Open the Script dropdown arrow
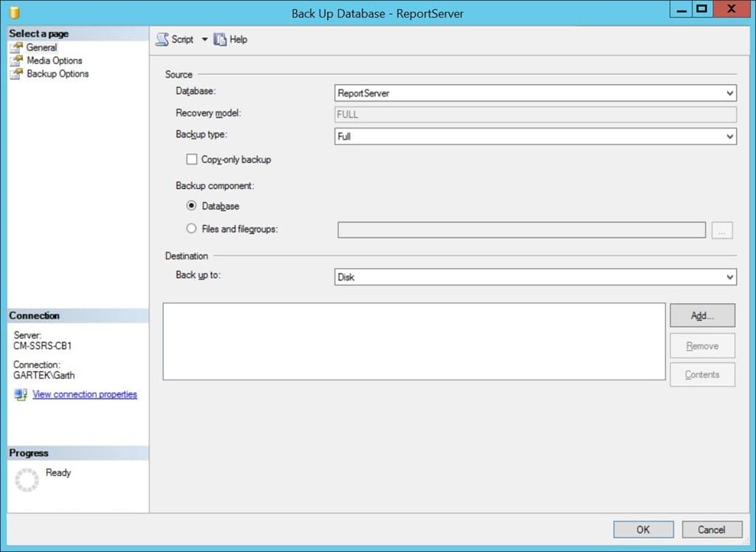The image size is (756, 552). 205,40
